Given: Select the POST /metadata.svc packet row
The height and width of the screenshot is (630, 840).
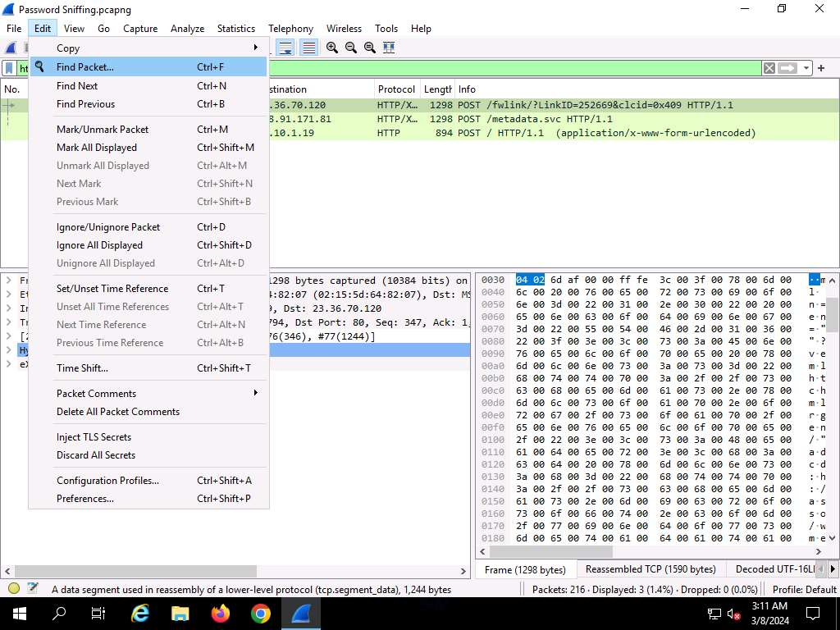Looking at the screenshot, I should tap(533, 119).
